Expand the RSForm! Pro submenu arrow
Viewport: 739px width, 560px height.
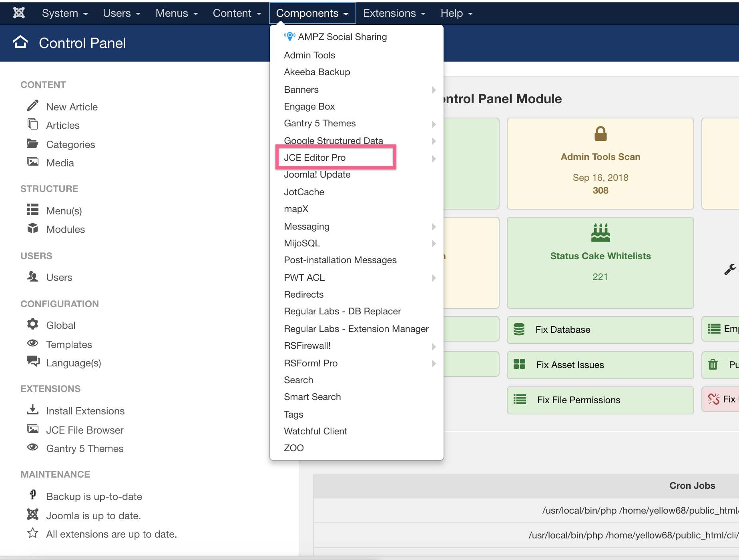(434, 364)
